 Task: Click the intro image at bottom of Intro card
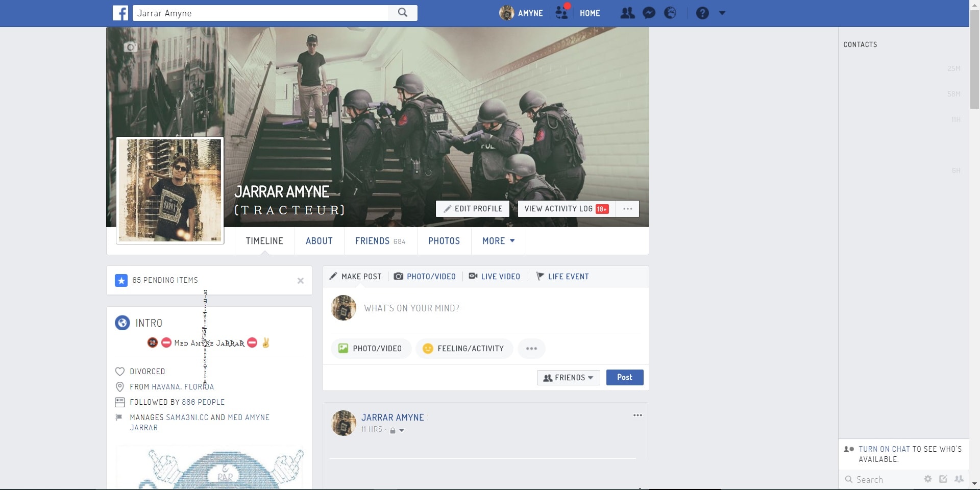(209, 468)
